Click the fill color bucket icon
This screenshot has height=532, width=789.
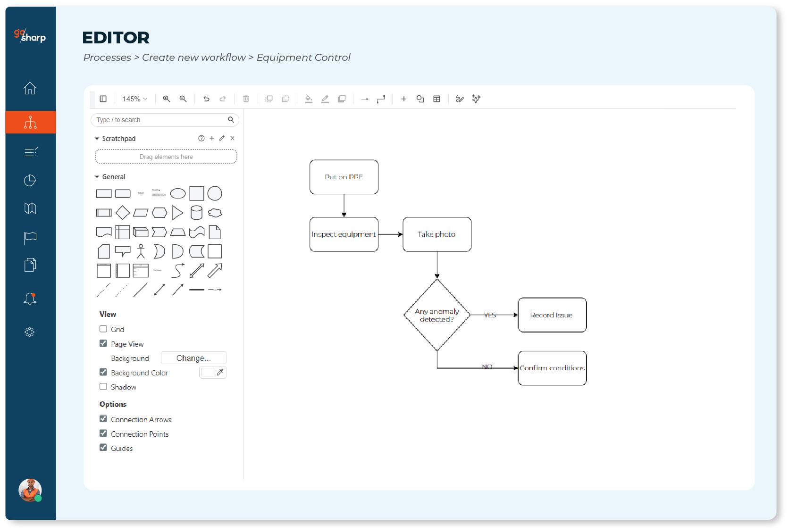309,99
